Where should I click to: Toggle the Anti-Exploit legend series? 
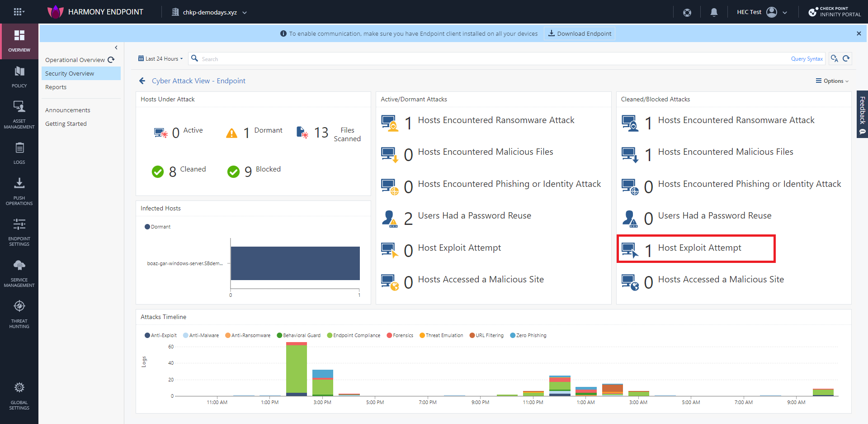(160, 335)
